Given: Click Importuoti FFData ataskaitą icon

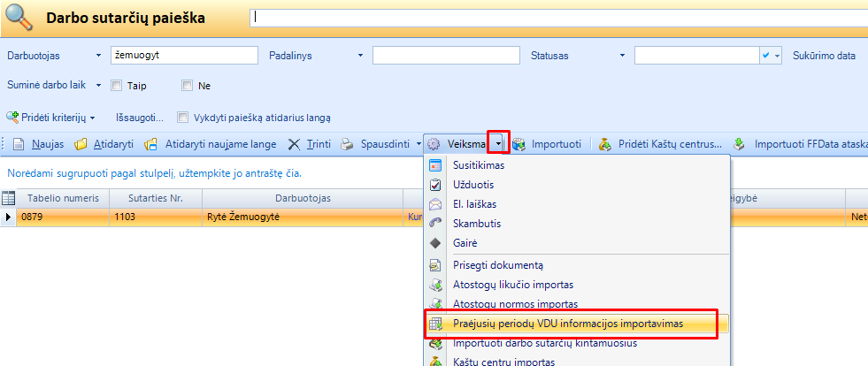Looking at the screenshot, I should coord(741,143).
